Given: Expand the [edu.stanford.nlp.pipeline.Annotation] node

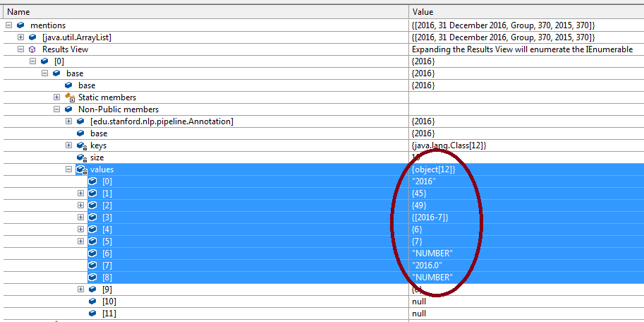Looking at the screenshot, I should point(68,121).
